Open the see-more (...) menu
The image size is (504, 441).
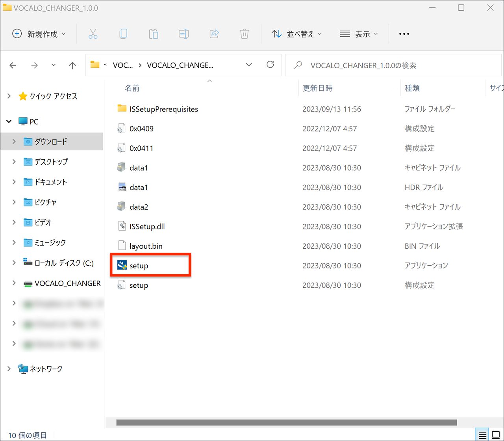click(404, 34)
